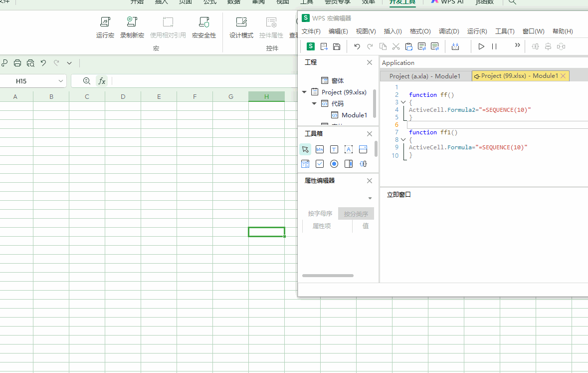
Task: Open 编辑(E) menu in macro editor
Action: [338, 31]
